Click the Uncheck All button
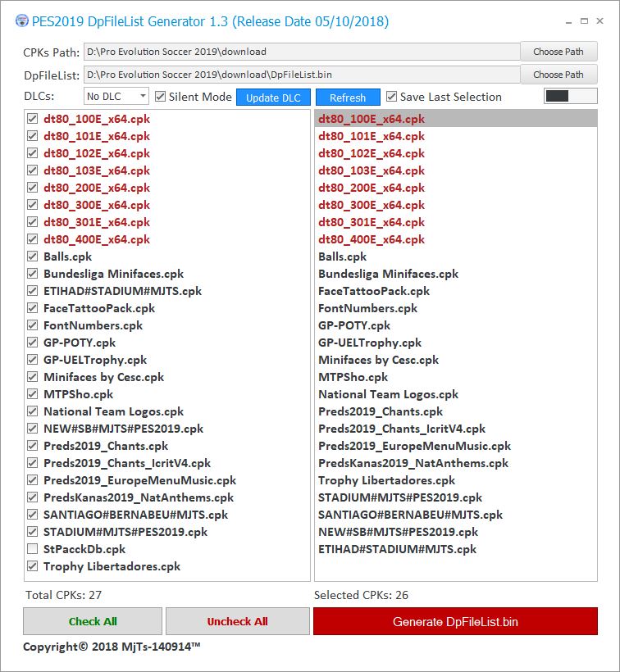Screen dimensions: 620x672 [x=238, y=621]
